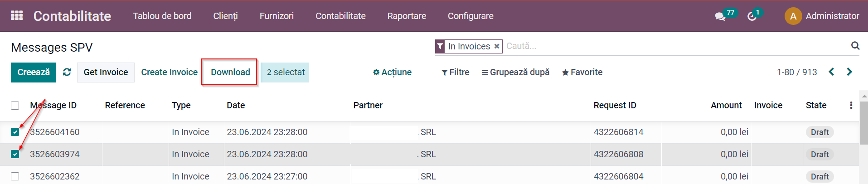
Task: Click date 23.06.2024 23:27:00 cell
Action: pyautogui.click(x=267, y=176)
